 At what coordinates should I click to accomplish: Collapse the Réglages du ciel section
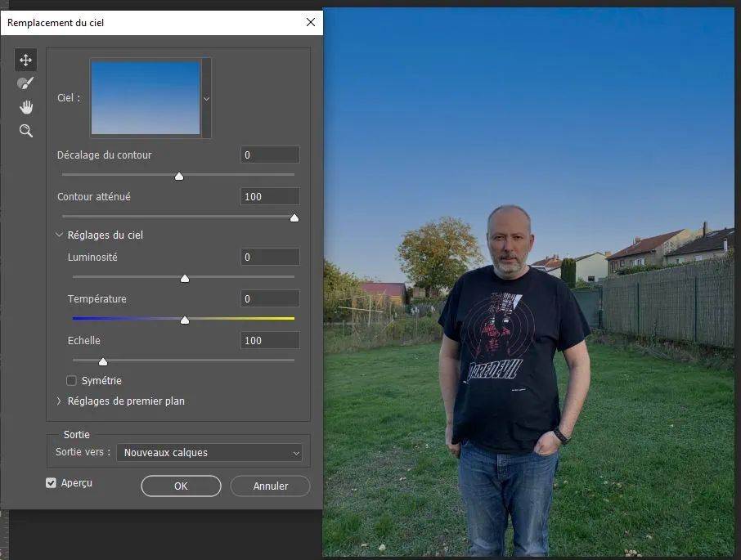click(59, 235)
